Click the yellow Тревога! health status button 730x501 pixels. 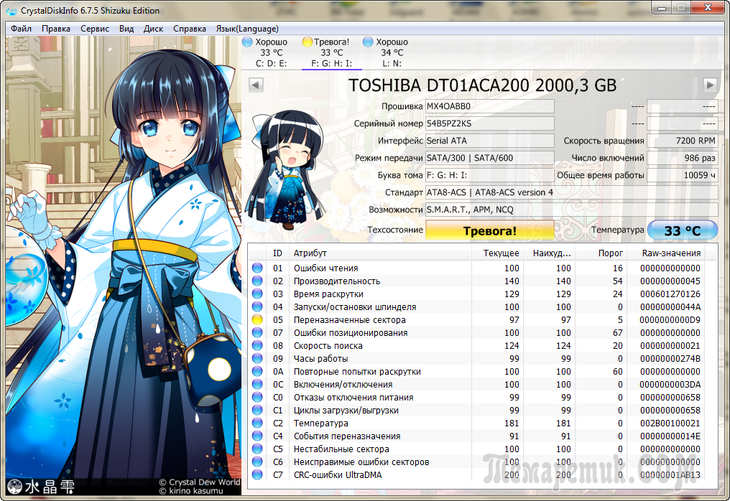pyautogui.click(x=490, y=230)
